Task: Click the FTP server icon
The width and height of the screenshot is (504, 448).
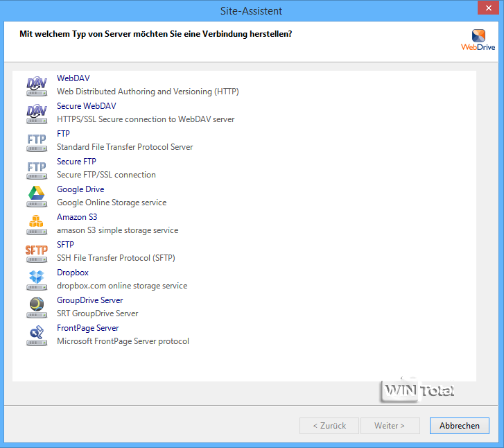Action: click(x=37, y=142)
